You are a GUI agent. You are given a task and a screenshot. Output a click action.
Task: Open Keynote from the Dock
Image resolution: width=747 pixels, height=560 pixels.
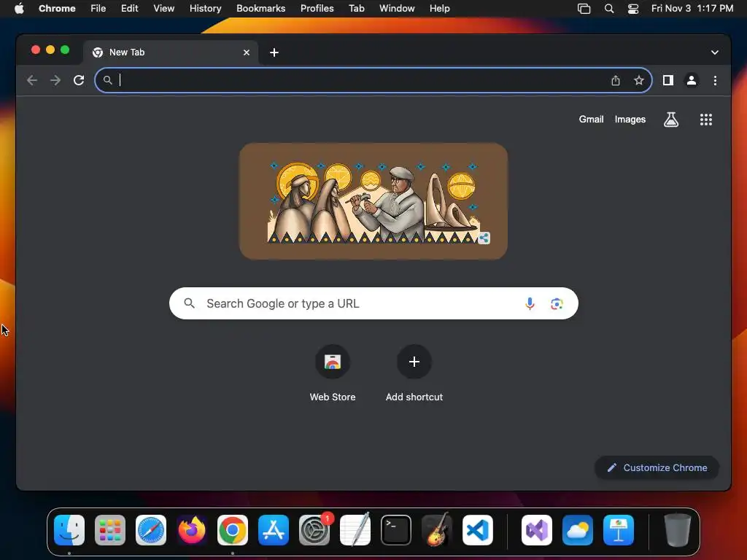619,530
